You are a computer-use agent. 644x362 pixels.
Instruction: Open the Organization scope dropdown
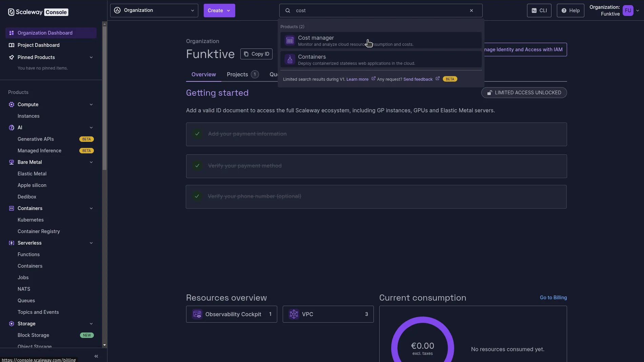(x=154, y=11)
